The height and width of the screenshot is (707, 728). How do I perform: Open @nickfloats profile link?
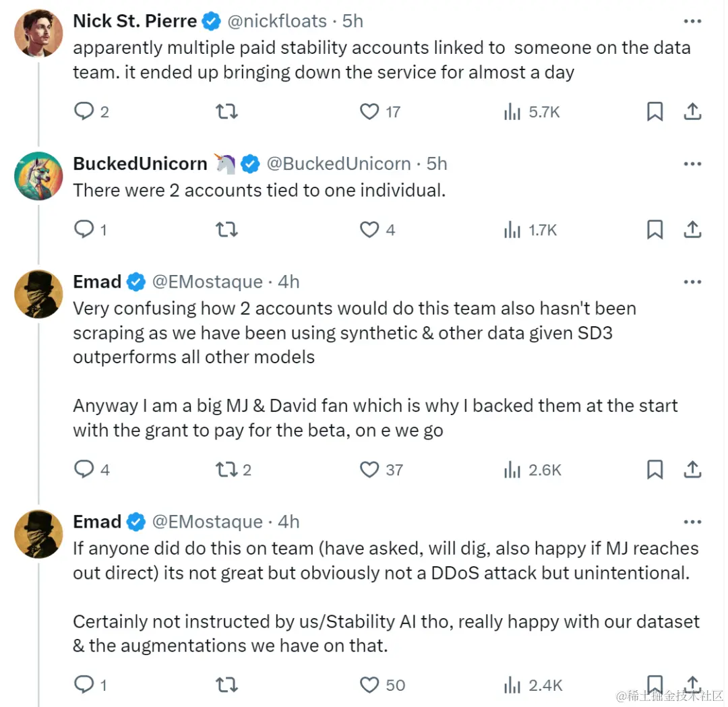pos(277,22)
